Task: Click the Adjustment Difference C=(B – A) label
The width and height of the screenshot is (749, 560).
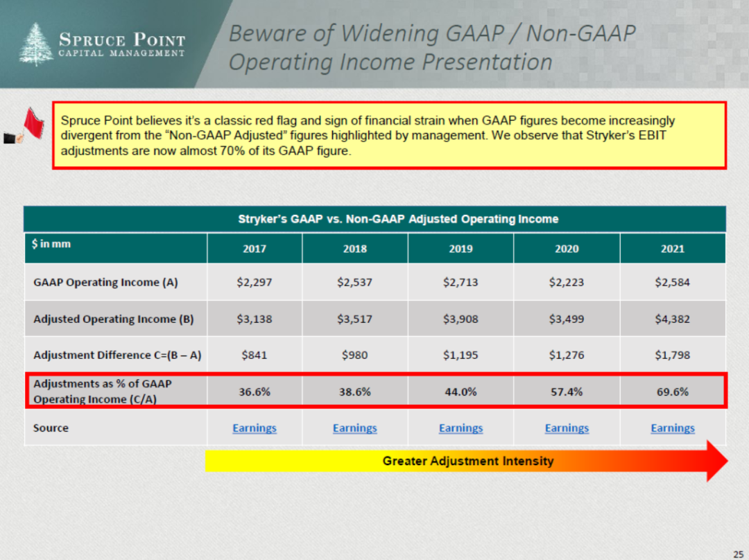Action: coord(117,355)
